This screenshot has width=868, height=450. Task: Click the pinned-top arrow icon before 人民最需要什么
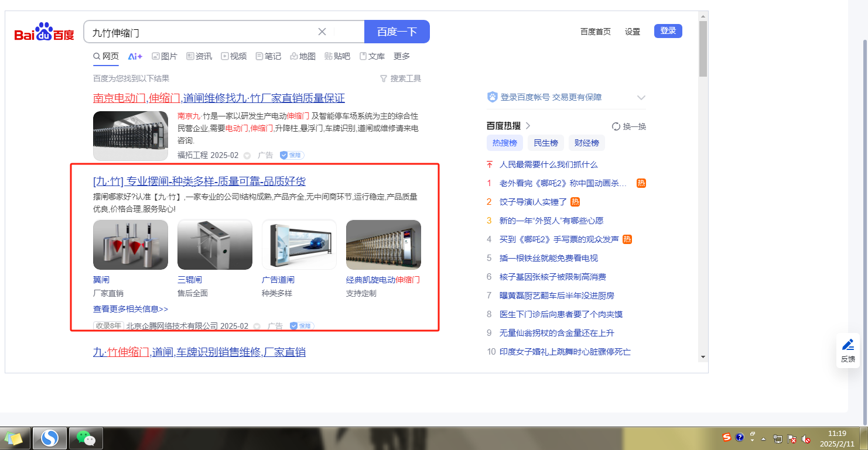pyautogui.click(x=490, y=164)
